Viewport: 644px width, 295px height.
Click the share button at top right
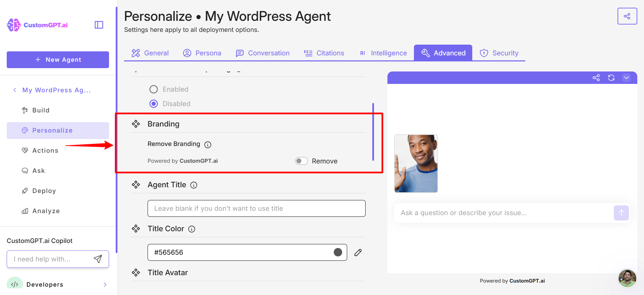pyautogui.click(x=627, y=16)
